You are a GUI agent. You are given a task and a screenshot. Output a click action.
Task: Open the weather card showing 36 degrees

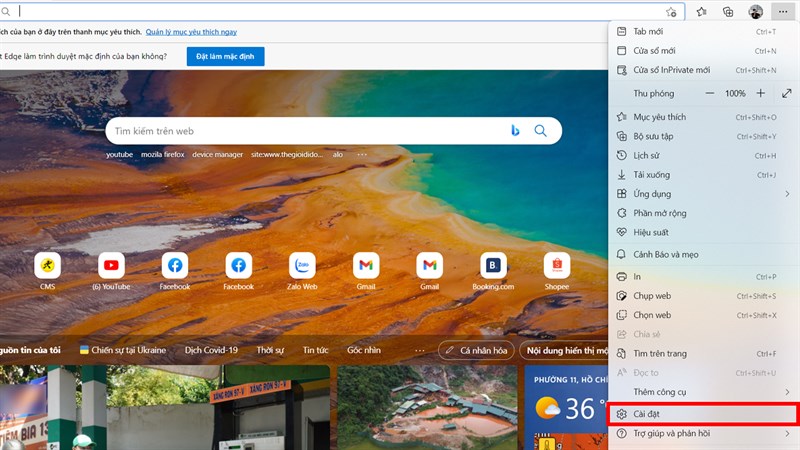click(x=566, y=408)
